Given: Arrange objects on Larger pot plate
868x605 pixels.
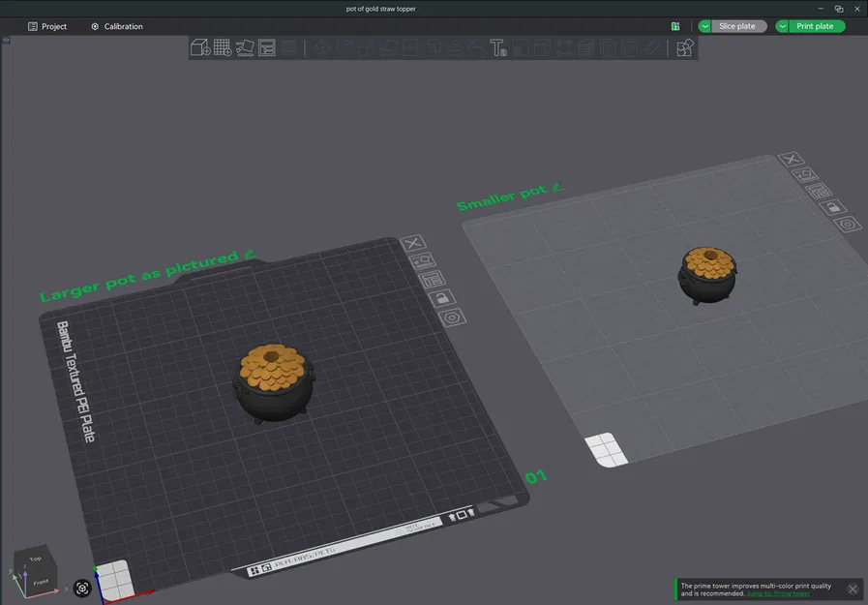Looking at the screenshot, I should click(x=432, y=280).
